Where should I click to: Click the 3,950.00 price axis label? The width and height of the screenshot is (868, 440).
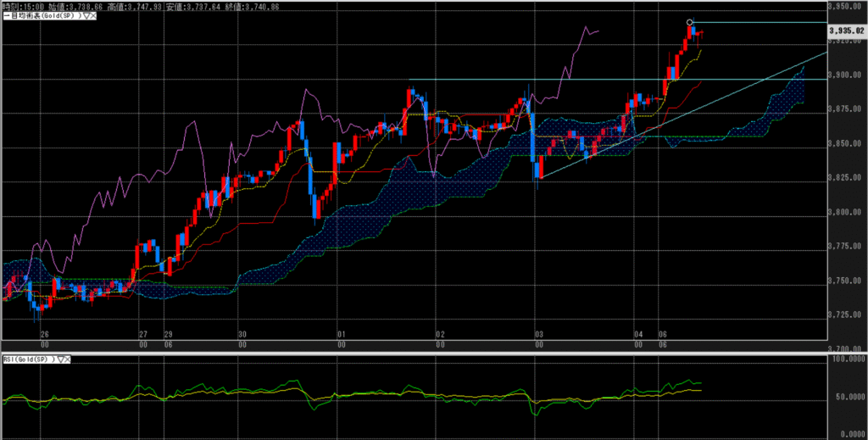coord(848,7)
